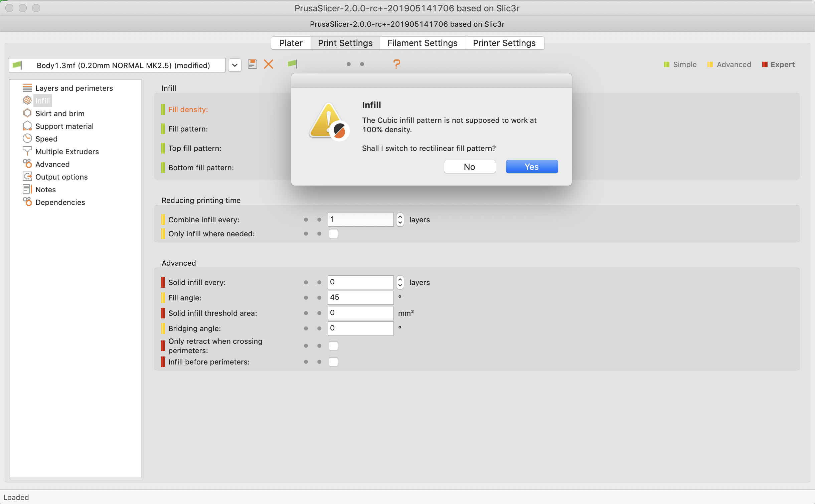Switch to Simple mode
This screenshot has height=504, width=815.
(680, 64)
